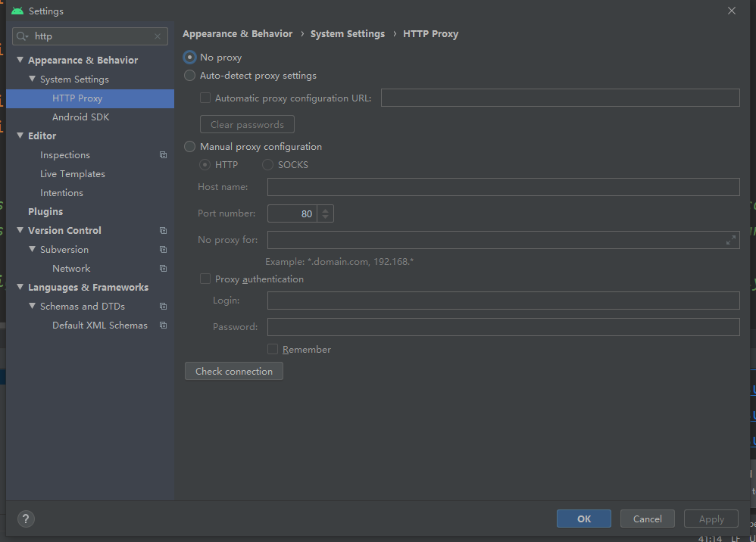
Task: Click the 'Check connection' button
Action: (234, 372)
